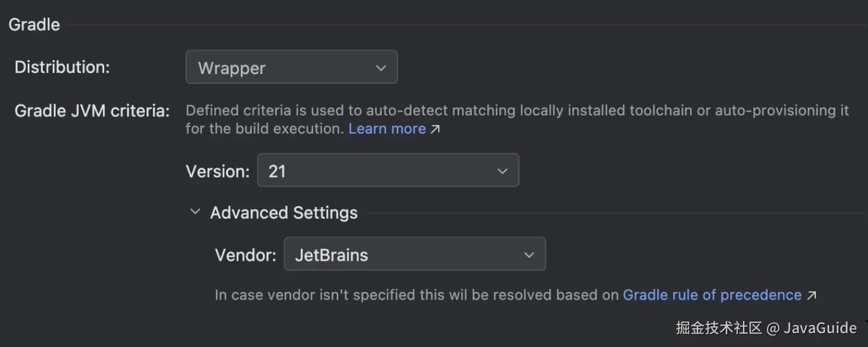Click the JavaGuide watermark text
The image size is (868, 347).
[819, 328]
